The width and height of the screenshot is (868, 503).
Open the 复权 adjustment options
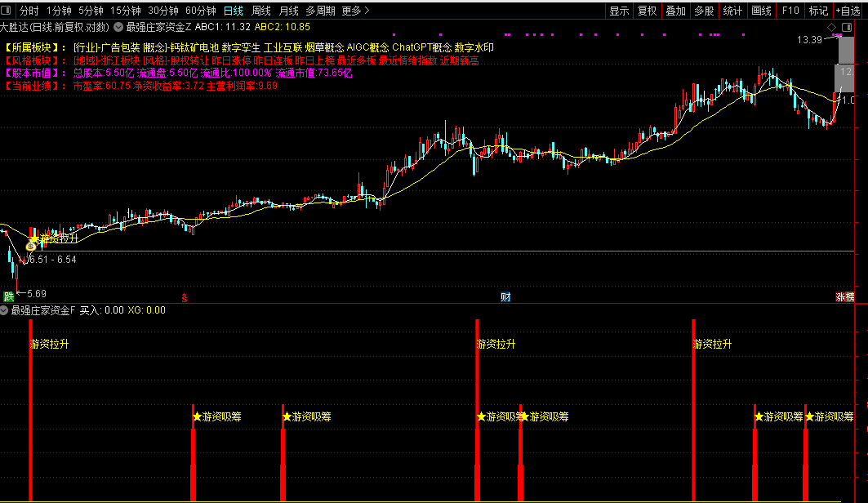pyautogui.click(x=648, y=11)
